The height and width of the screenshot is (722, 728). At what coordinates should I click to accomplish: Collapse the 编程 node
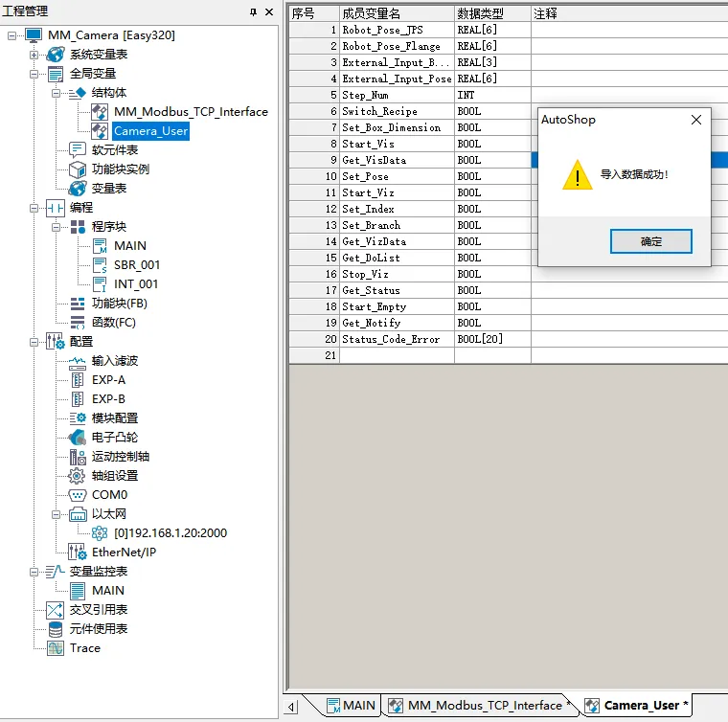tap(34, 208)
